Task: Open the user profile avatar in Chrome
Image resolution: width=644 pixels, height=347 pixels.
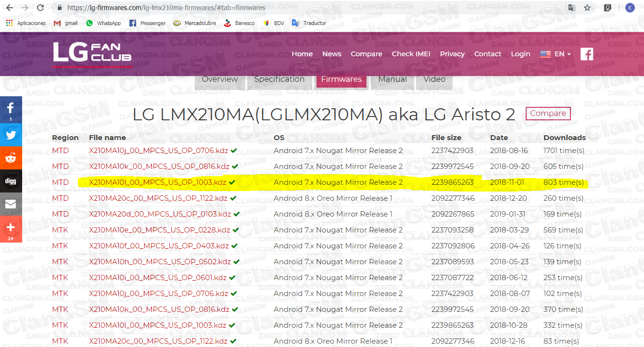Action: [630, 8]
